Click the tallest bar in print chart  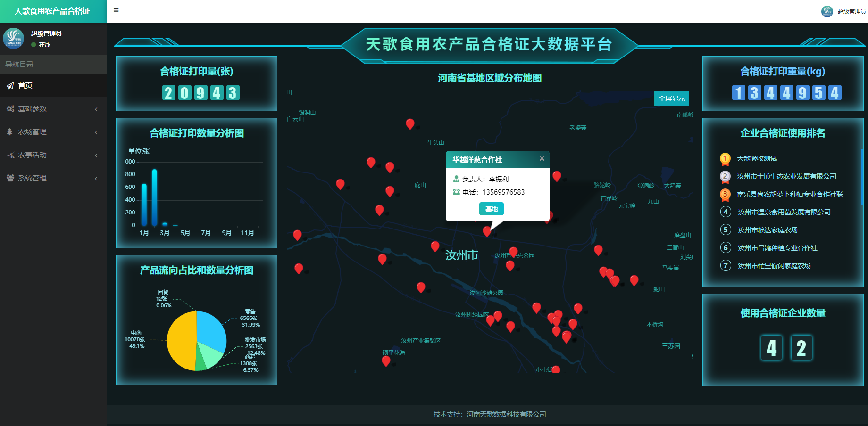[x=154, y=198]
